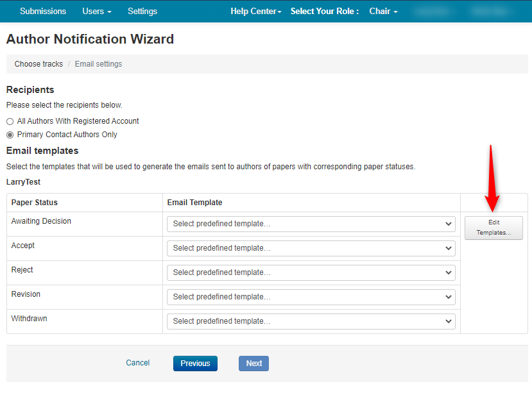
Task: Go back with the Previous button
Action: 195,364
